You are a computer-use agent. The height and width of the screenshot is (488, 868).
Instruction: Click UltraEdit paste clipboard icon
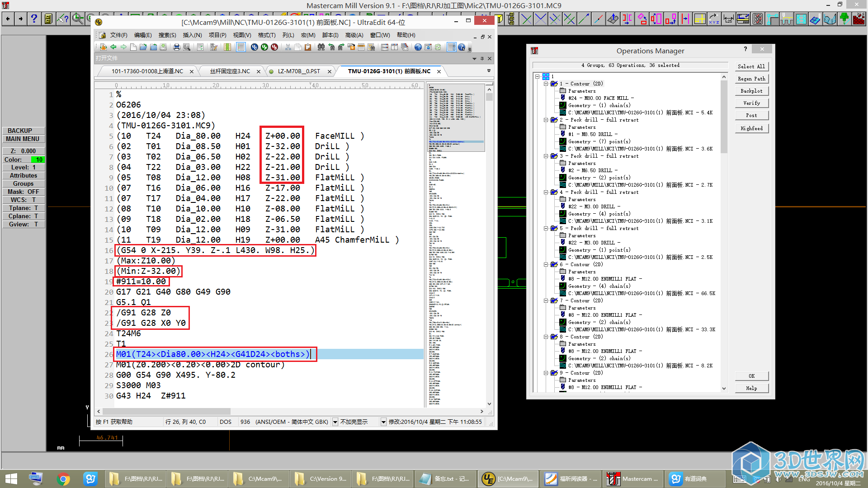[308, 47]
